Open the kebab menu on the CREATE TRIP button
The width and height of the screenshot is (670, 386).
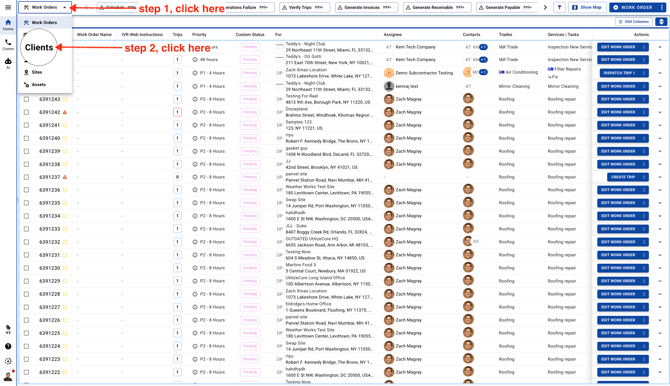tap(644, 177)
